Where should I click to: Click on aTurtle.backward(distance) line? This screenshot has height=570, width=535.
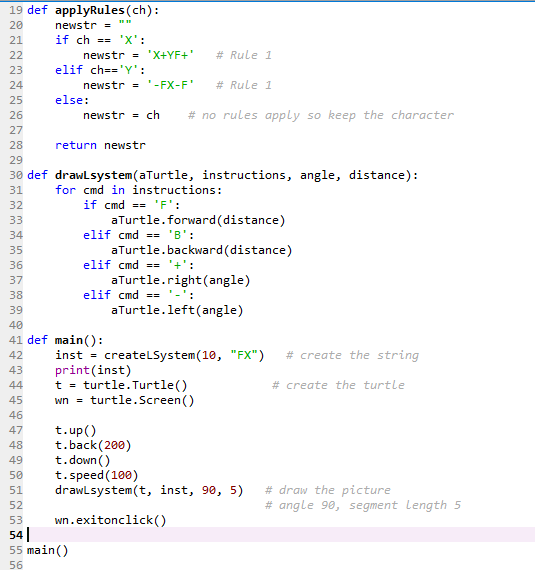(x=202, y=250)
